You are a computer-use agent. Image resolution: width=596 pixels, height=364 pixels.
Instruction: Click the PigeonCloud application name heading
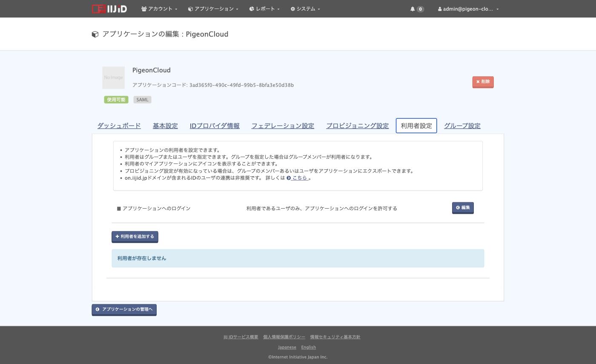[152, 70]
